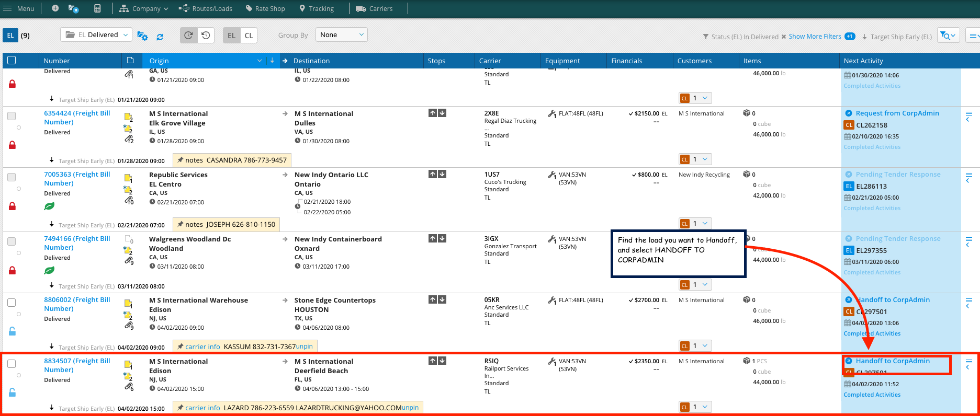Click Request from CorpAdmin activity link
The width and height of the screenshot is (980, 416).
897,113
